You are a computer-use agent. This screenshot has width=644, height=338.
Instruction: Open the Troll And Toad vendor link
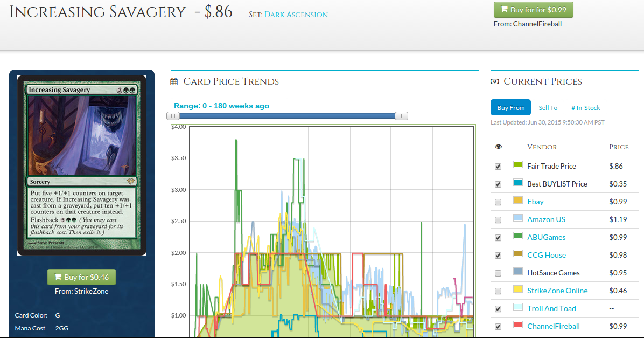[x=551, y=308]
